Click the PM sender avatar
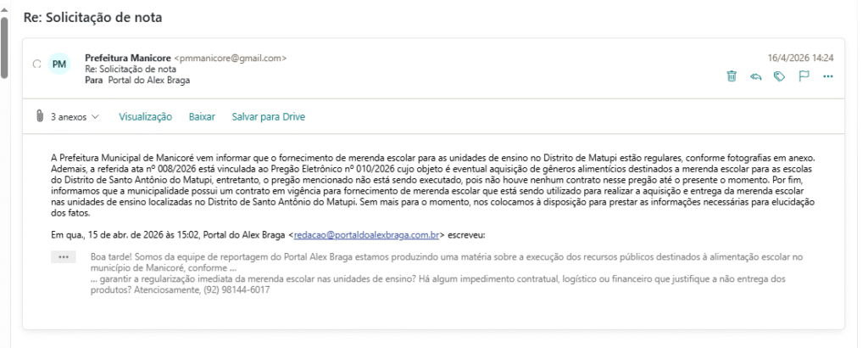 [58, 64]
